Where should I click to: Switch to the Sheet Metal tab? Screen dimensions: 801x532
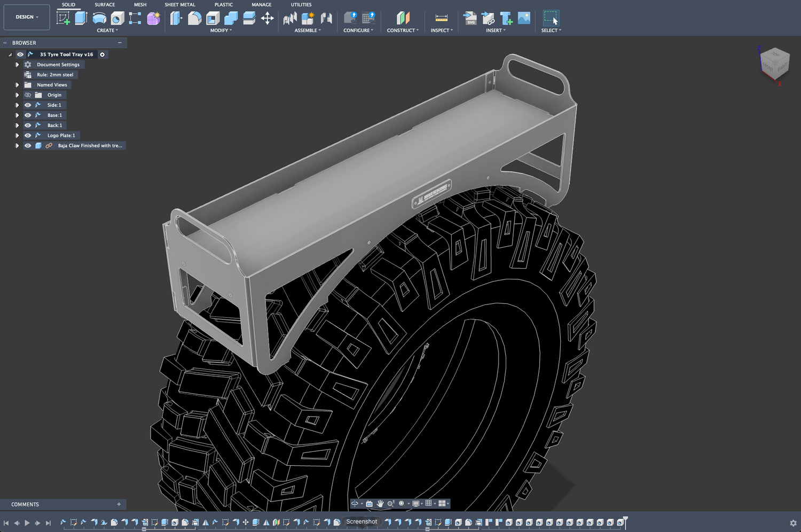tap(180, 4)
